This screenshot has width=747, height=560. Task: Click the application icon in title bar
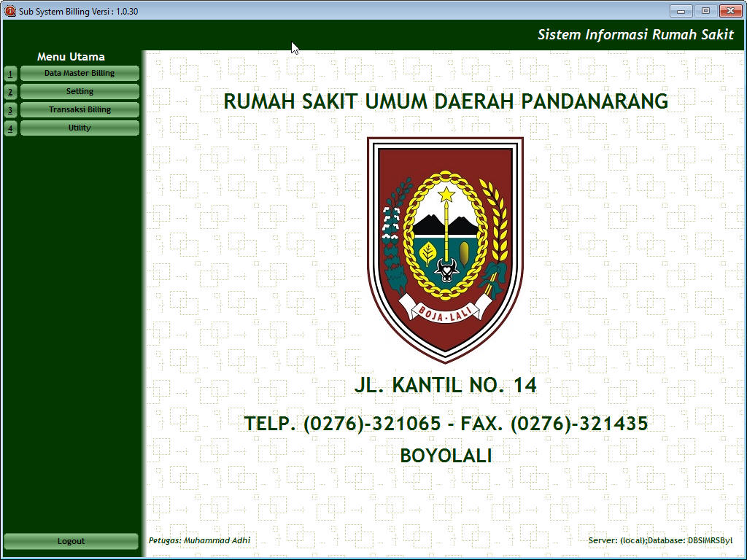(10, 11)
